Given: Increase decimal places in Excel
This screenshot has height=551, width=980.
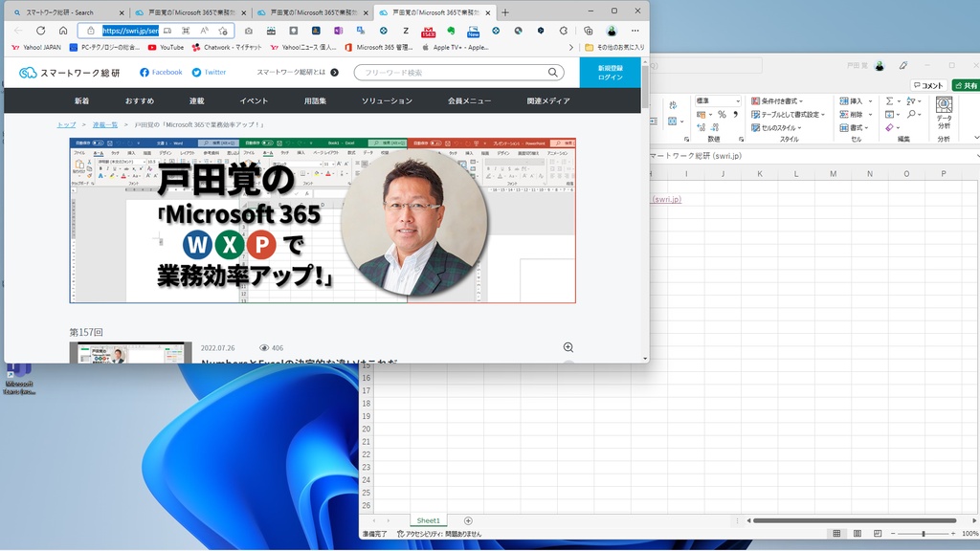Looking at the screenshot, I should pos(702,127).
